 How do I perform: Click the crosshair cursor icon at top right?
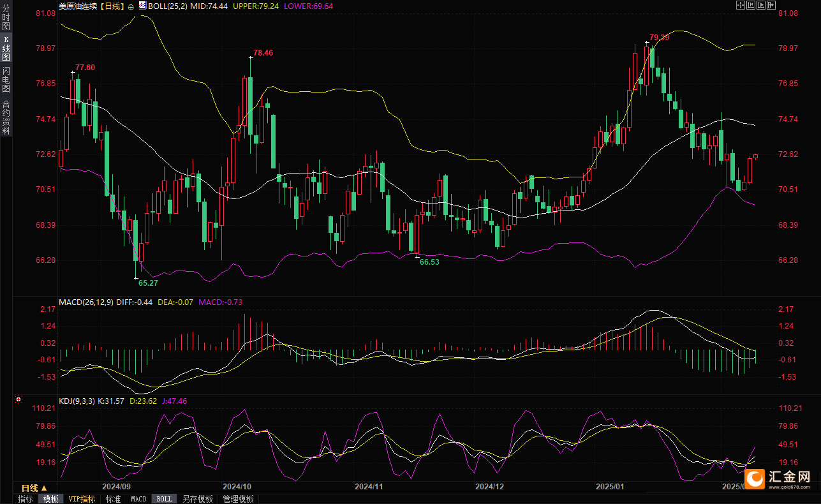[741, 5]
